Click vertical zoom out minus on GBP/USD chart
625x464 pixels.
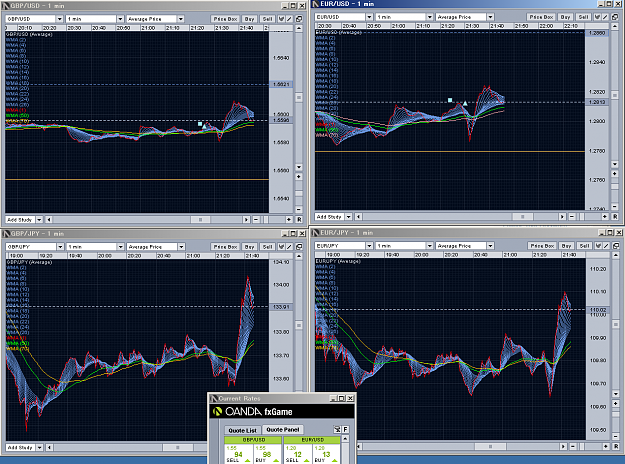[299, 210]
